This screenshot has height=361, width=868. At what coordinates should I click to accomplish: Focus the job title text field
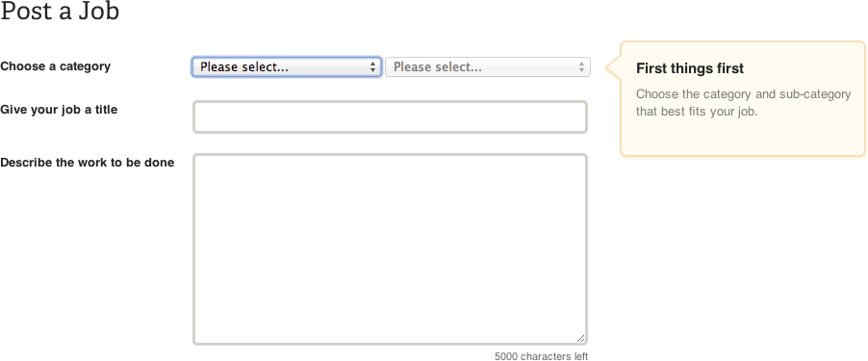(390, 116)
